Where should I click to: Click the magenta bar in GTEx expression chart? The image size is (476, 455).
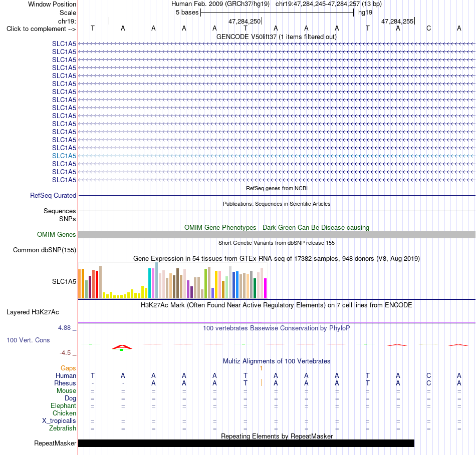pos(266,288)
